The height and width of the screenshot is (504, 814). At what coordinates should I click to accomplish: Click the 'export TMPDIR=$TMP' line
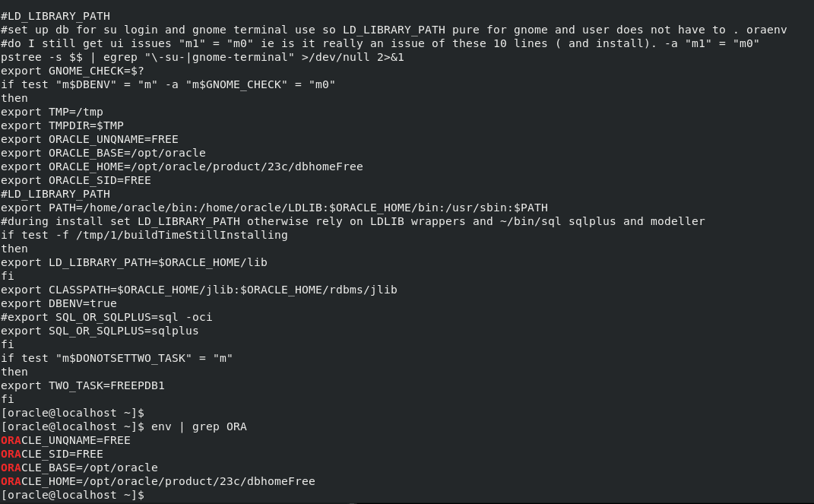click(x=62, y=125)
